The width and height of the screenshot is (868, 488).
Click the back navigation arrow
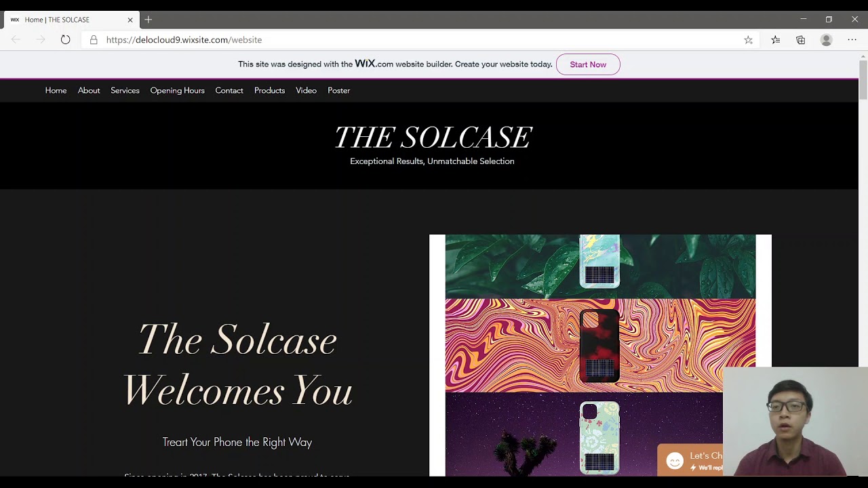tap(16, 40)
